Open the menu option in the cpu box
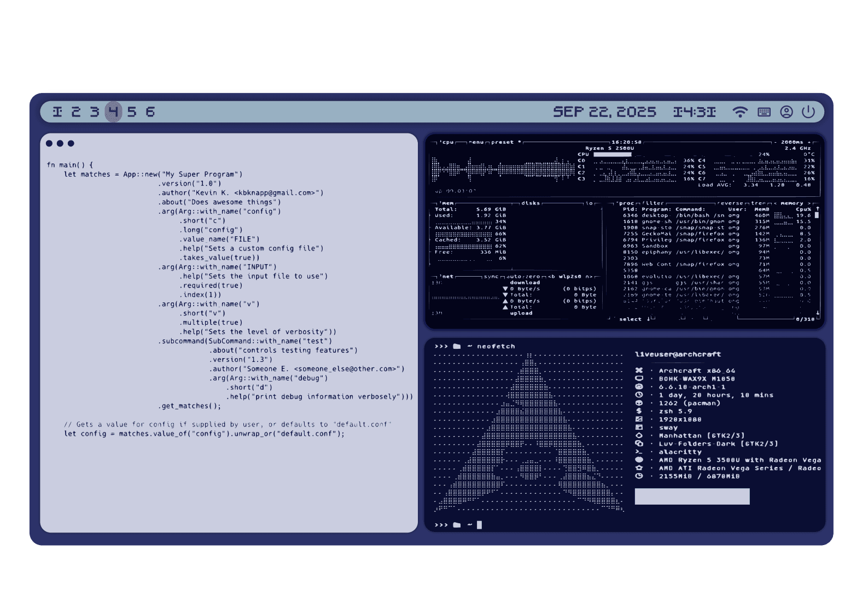Screen dimensions: 868x614 [476, 142]
